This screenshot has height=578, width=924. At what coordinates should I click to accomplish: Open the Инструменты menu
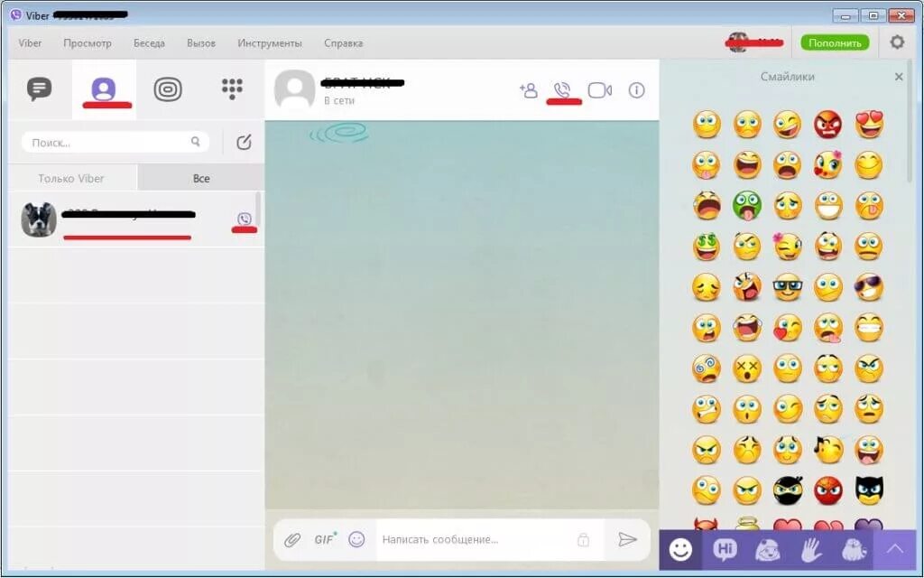point(269,43)
